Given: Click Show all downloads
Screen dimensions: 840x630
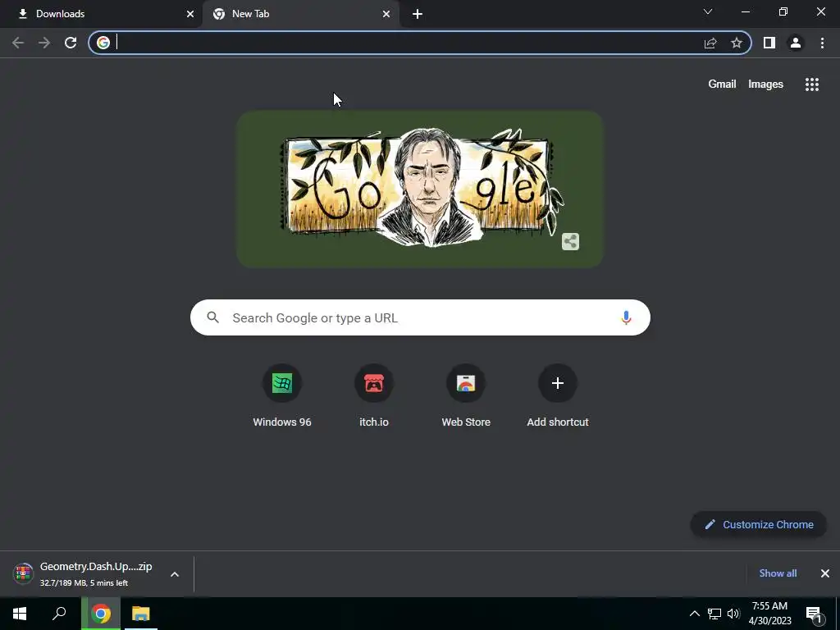Looking at the screenshot, I should [778, 573].
